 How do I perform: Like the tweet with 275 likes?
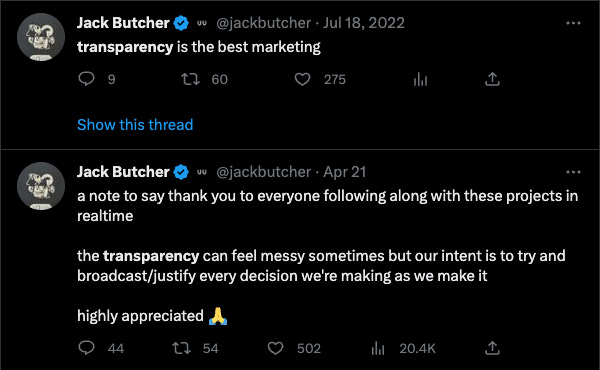coord(302,79)
